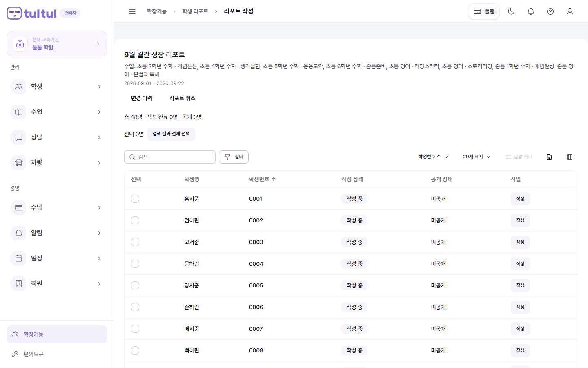Click the 차량 bus icon in sidebar
The height and width of the screenshot is (368, 588).
click(19, 163)
